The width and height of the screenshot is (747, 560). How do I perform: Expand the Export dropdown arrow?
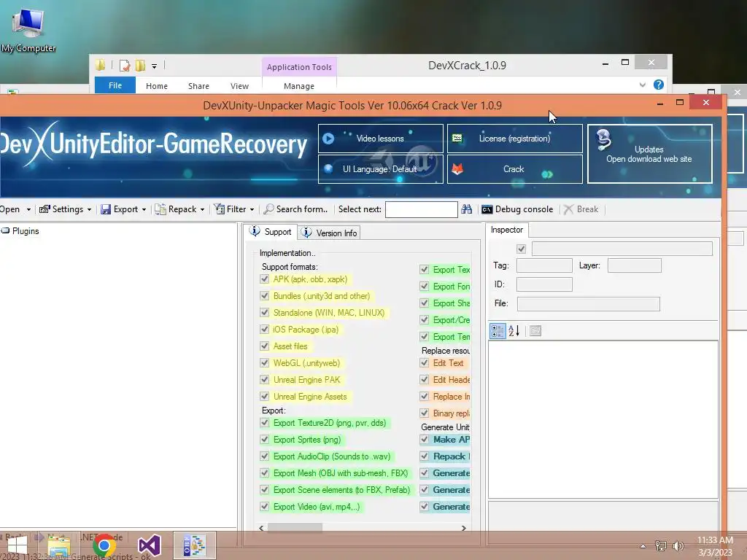pyautogui.click(x=144, y=209)
